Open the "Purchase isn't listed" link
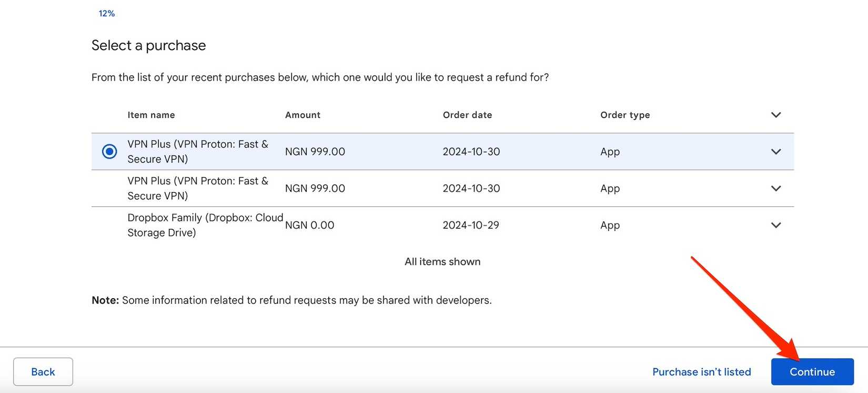Viewport: 868px width, 393px height. pyautogui.click(x=701, y=372)
